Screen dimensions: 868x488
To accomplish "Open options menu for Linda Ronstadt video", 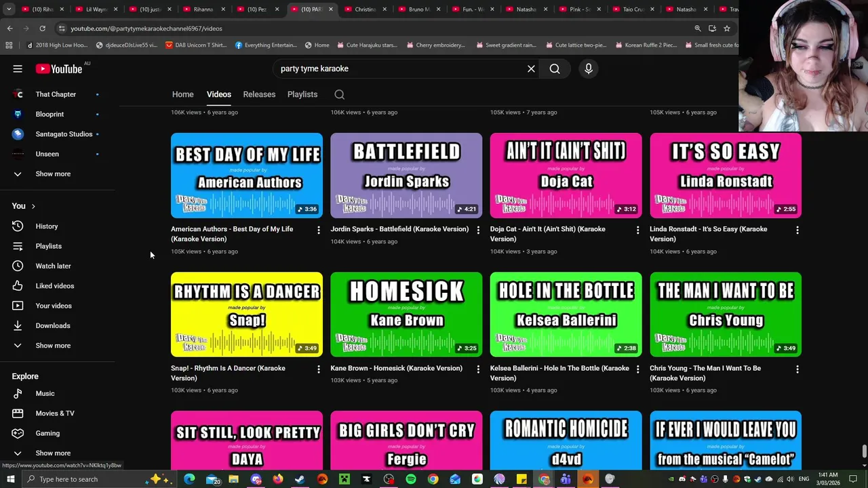I will (x=797, y=230).
